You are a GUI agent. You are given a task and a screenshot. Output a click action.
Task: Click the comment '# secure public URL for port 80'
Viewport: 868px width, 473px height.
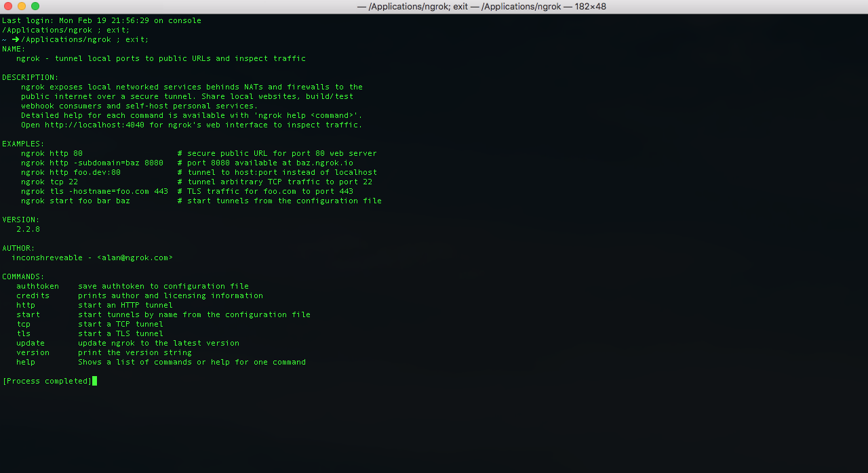(x=277, y=153)
